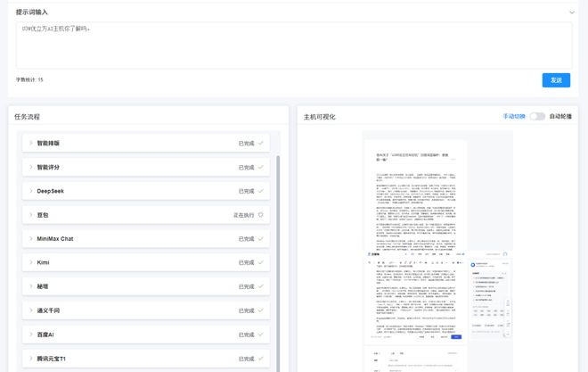Expand the 智能评分 task row
Viewport: 588px width, 372px height.
coord(30,167)
